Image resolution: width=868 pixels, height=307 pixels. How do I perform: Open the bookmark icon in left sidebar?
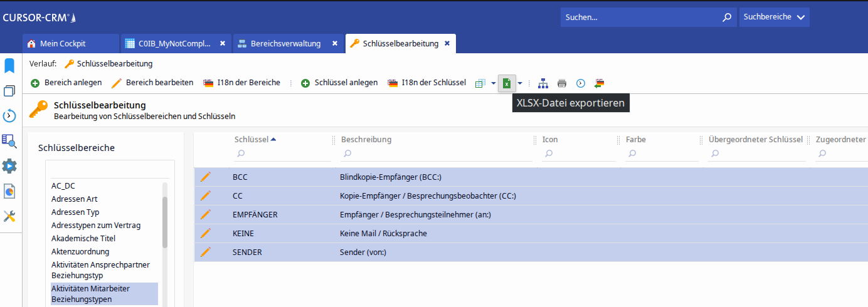[9, 66]
